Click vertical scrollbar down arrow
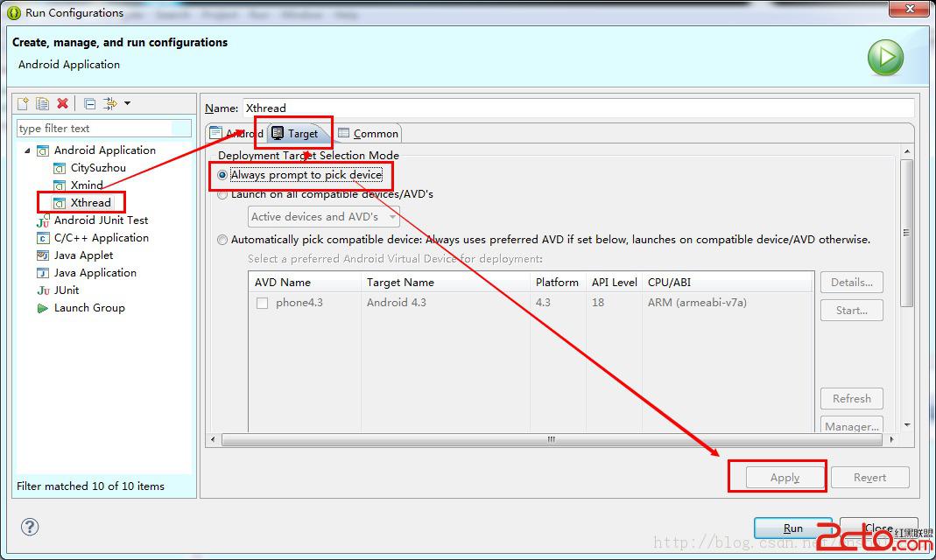 [907, 425]
